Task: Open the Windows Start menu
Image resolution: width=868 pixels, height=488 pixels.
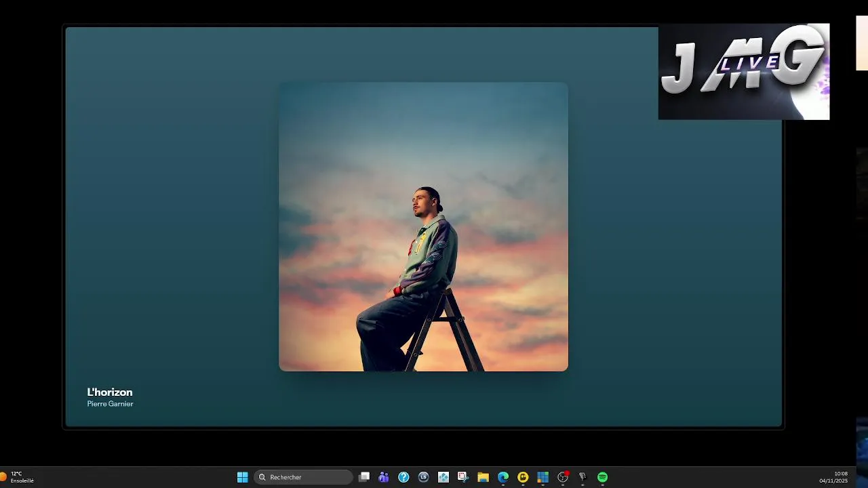Action: [242, 477]
